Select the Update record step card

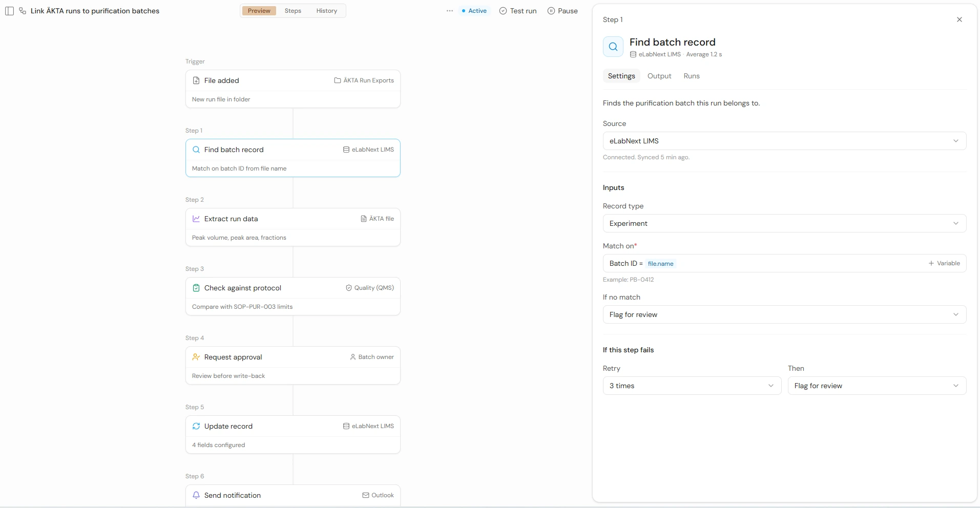pyautogui.click(x=293, y=435)
